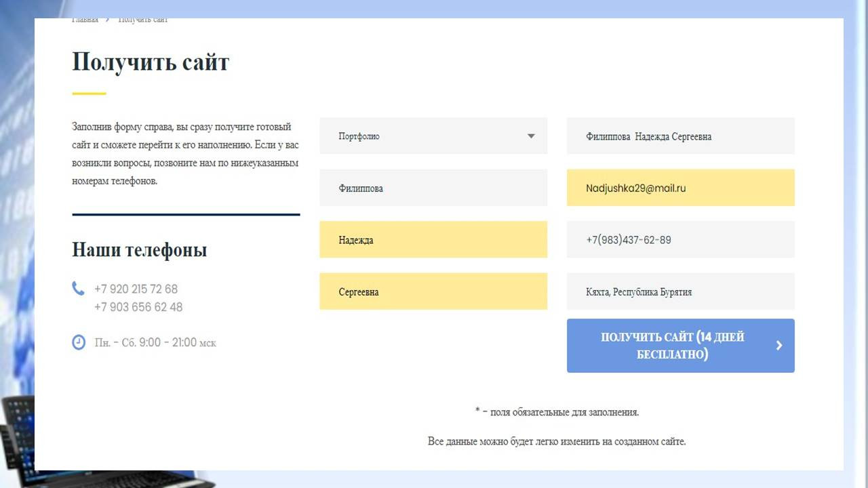Go to Главная breadcrumb link
The width and height of the screenshot is (868, 488).
click(85, 20)
